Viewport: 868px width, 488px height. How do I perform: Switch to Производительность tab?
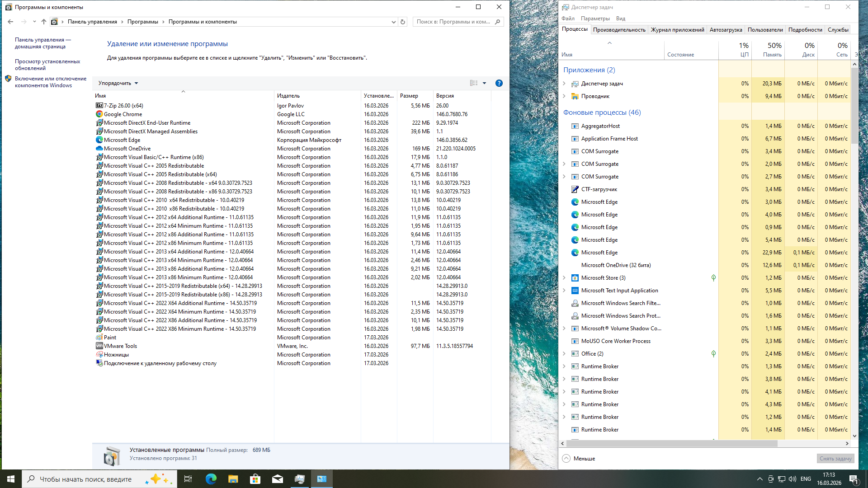tap(619, 30)
